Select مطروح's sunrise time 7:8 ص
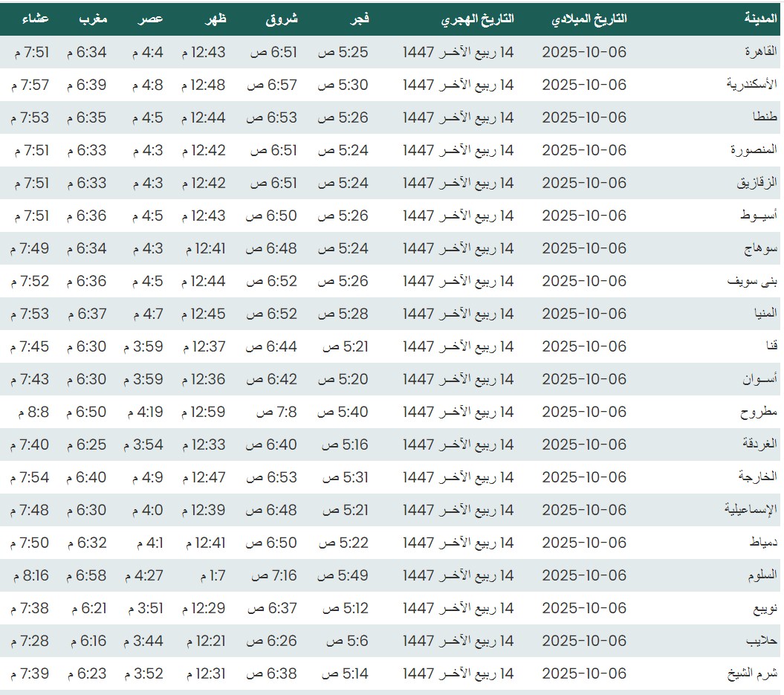784x695 pixels. [276, 412]
